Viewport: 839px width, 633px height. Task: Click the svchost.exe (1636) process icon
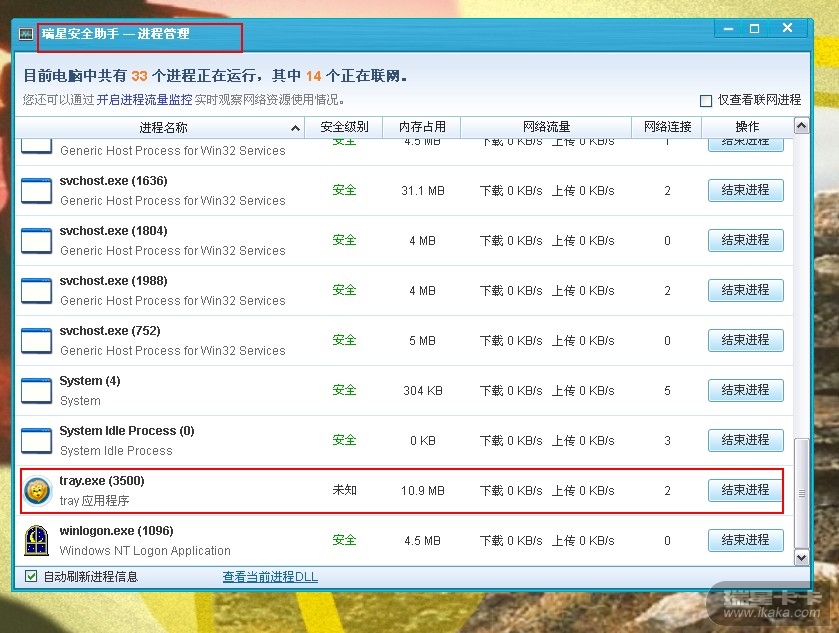click(36, 191)
